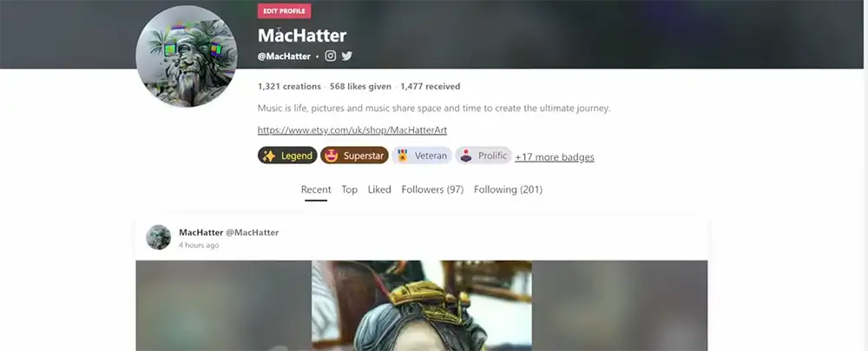Click the MacHatter post author name
This screenshot has height=351, width=868.
201,232
